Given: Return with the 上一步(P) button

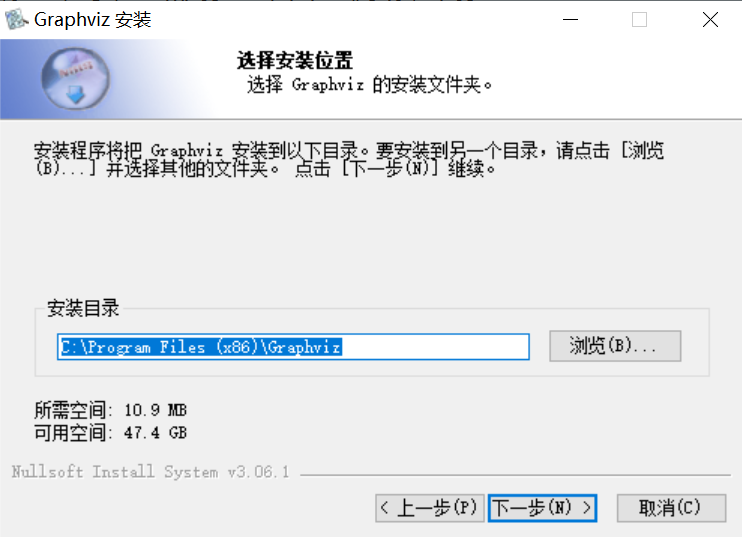Looking at the screenshot, I should [430, 508].
